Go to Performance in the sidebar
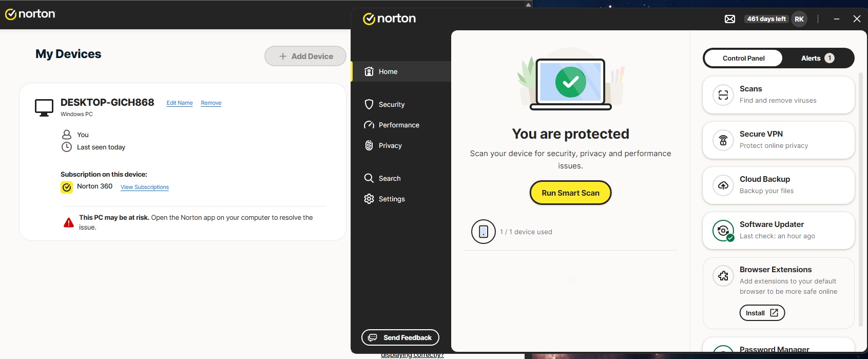This screenshot has width=868, height=359. [398, 125]
